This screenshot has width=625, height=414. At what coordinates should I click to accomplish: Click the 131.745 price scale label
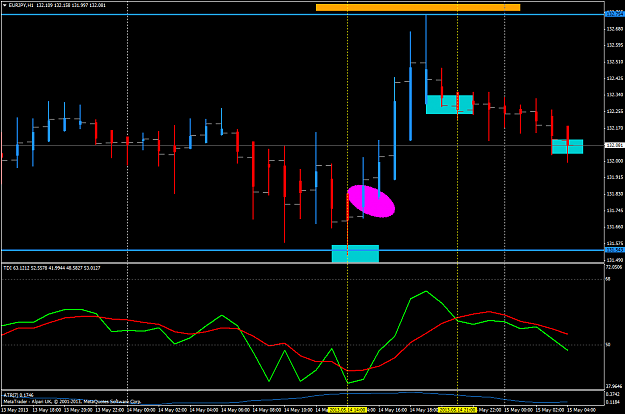click(615, 210)
